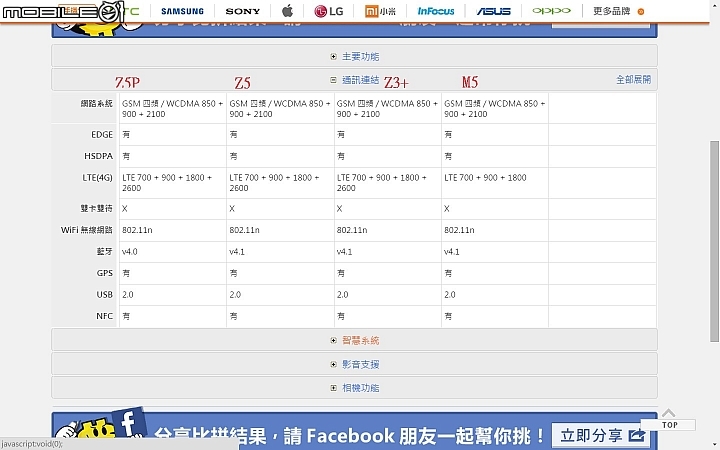Screen dimensions: 720x450
Task: Select the 藍牙 row label
Action: pos(104,252)
